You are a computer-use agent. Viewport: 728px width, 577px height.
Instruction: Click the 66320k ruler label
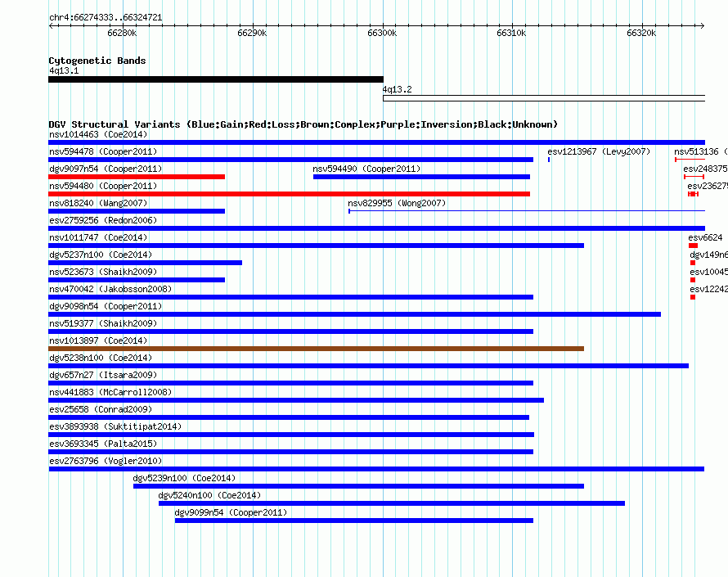pos(641,33)
